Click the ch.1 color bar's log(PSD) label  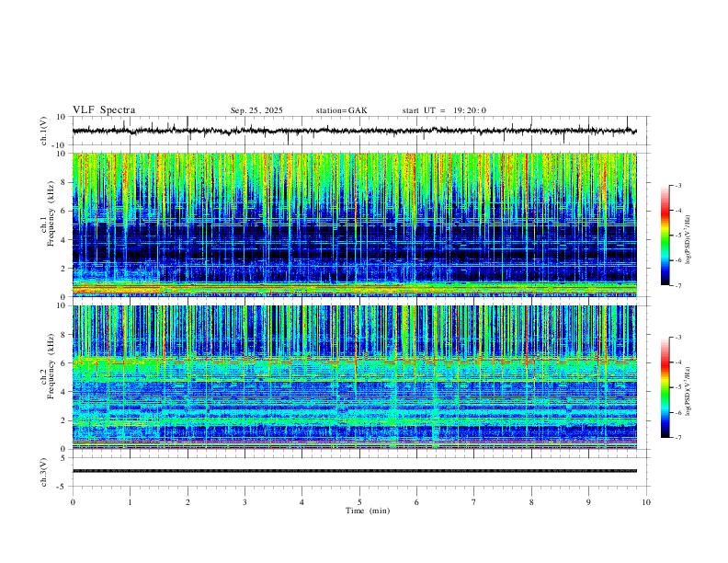688,240
